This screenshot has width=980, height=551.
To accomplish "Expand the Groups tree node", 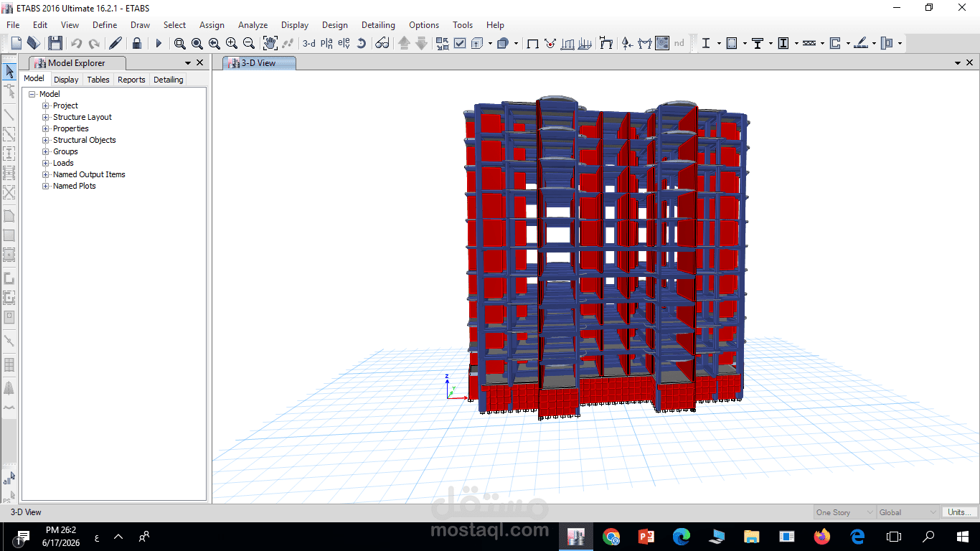I will (x=46, y=151).
